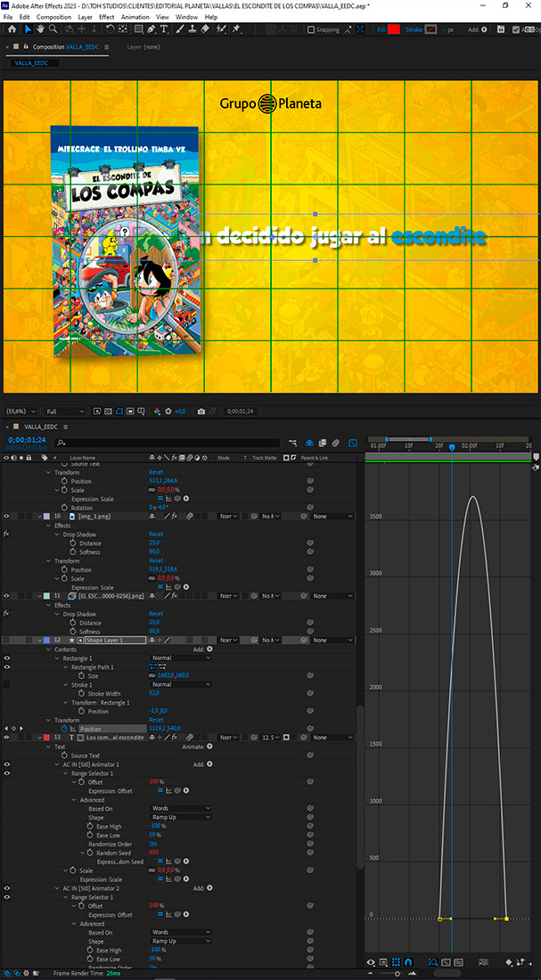Select the Rectangle shape tool

pos(138,29)
